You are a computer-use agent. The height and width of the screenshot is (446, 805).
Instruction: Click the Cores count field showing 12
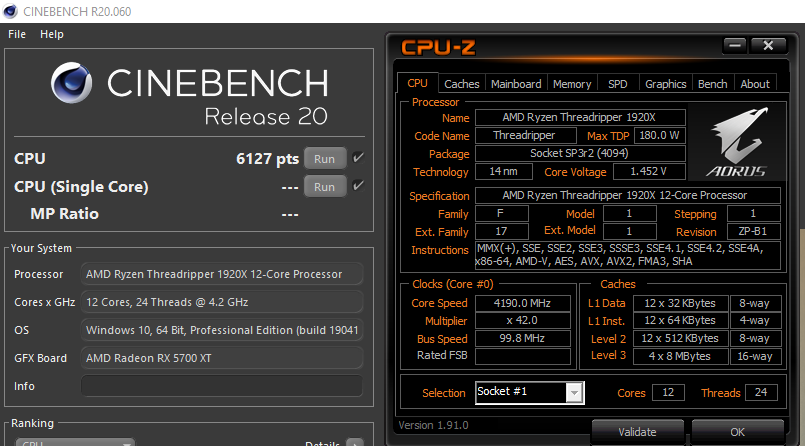tap(668, 393)
